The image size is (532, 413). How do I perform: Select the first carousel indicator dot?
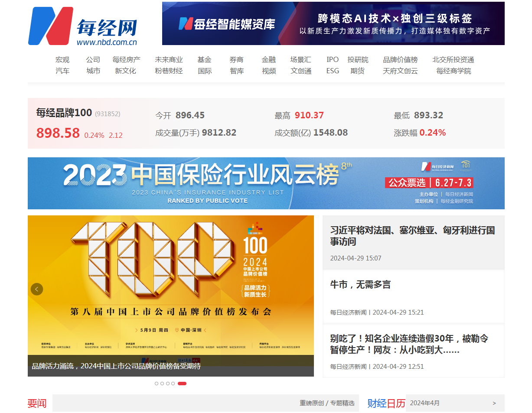[x=157, y=384]
